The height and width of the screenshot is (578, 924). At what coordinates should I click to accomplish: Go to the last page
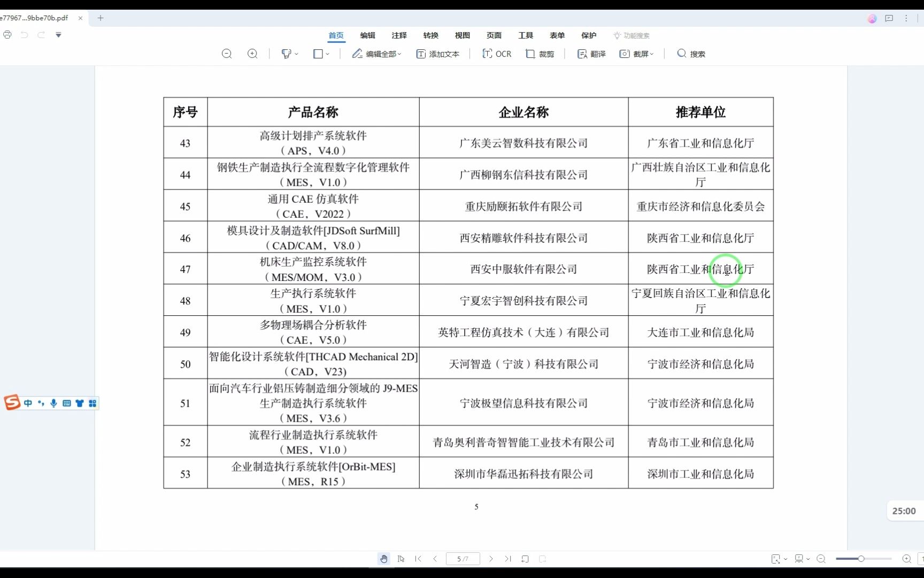[x=508, y=559]
